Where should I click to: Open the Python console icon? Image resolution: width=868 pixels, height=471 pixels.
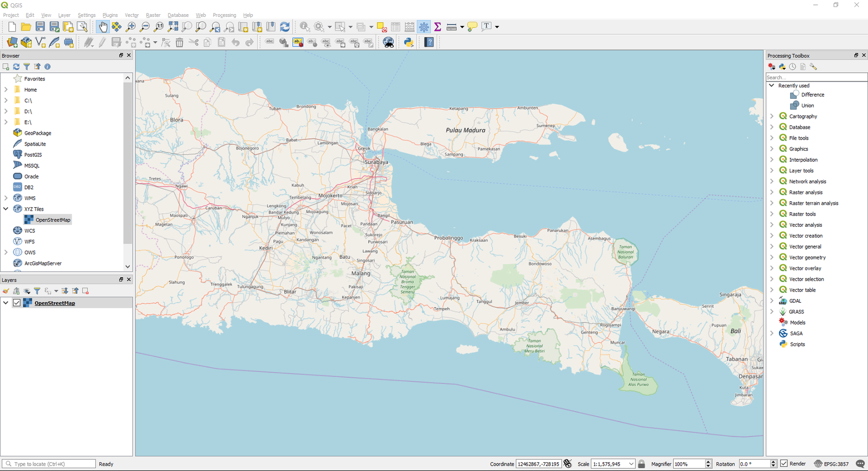409,42
